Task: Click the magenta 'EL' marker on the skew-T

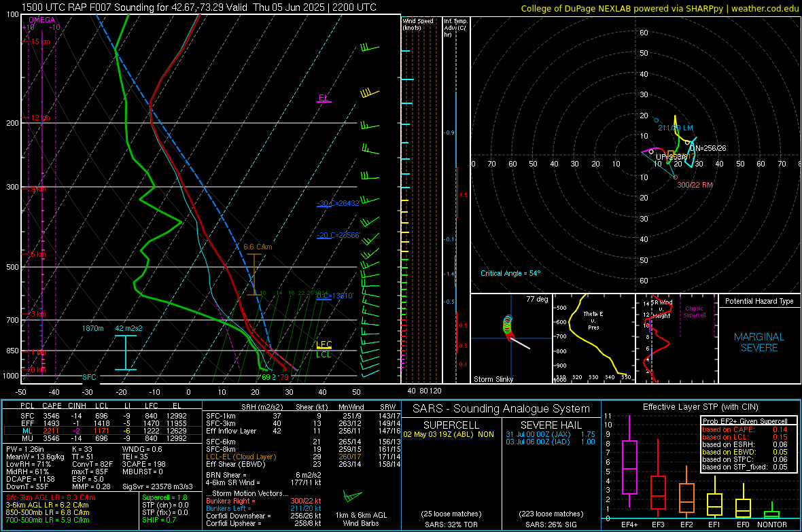Action: (324, 98)
